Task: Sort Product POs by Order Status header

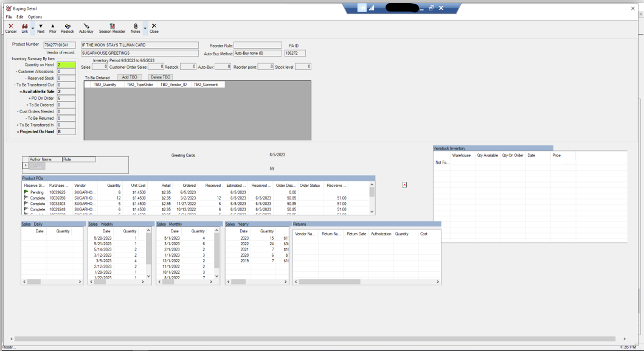Action: (x=310, y=186)
